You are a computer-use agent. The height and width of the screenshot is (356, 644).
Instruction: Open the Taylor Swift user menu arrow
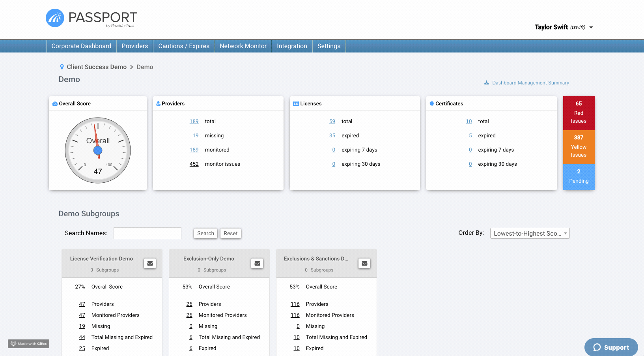coord(591,28)
